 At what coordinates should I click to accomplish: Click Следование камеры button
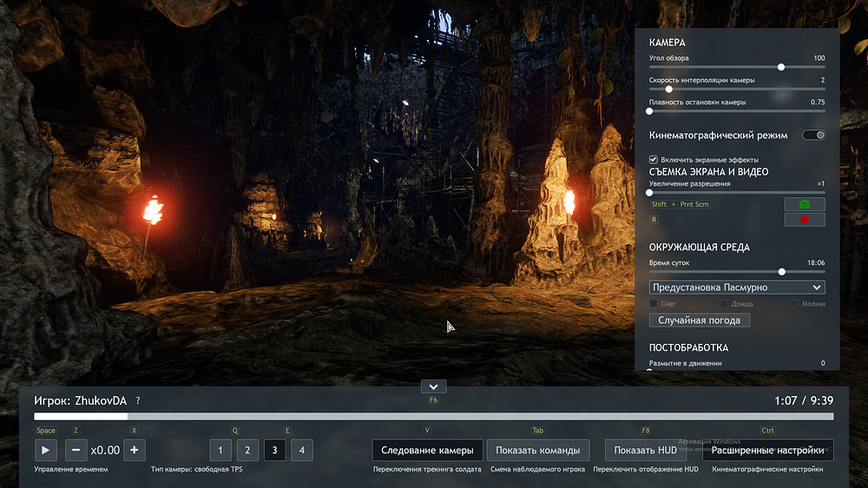tap(427, 451)
